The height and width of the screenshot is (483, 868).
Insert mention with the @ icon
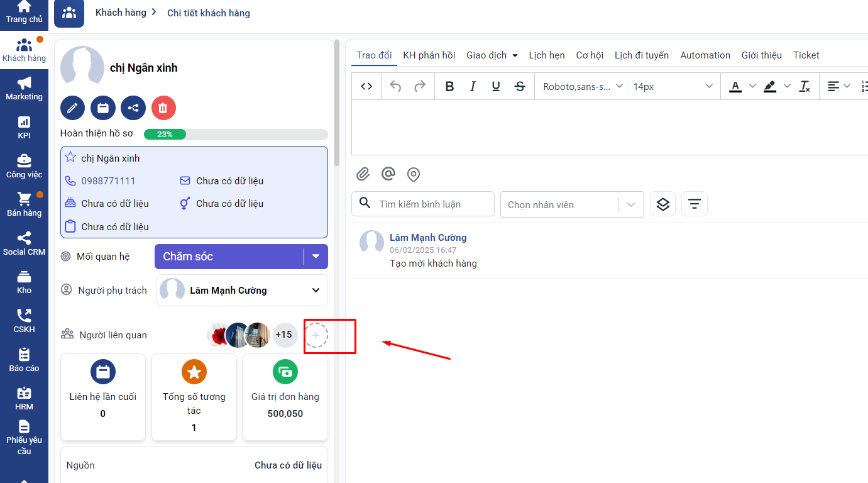tap(388, 174)
